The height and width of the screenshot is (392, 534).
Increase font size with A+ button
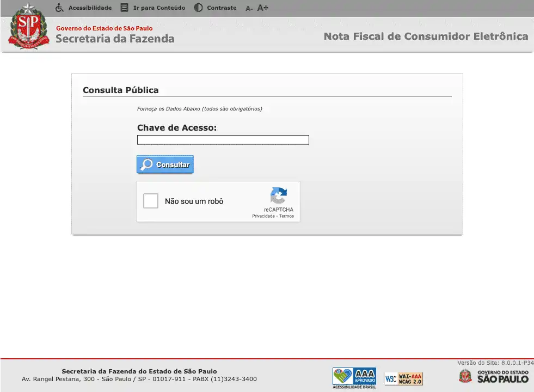263,8
